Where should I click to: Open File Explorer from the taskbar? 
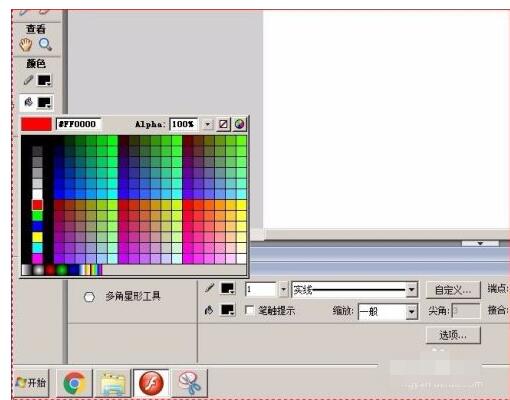[x=113, y=383]
